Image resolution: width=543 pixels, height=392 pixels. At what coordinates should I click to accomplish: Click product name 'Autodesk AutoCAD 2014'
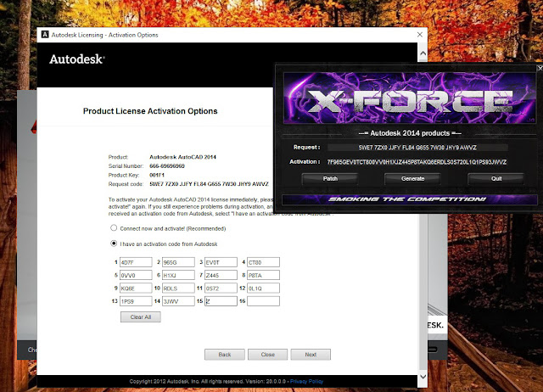[182, 157]
